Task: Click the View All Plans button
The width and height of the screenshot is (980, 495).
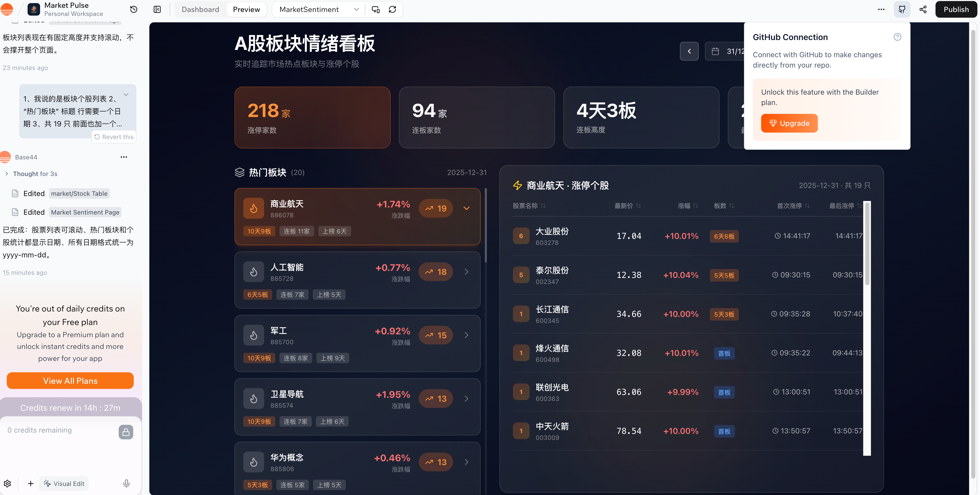Action: point(70,381)
